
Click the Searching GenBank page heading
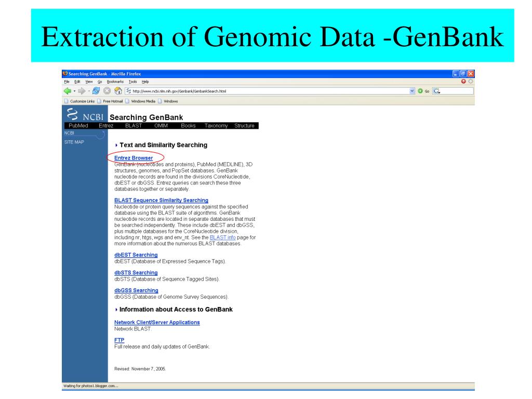(x=146, y=117)
